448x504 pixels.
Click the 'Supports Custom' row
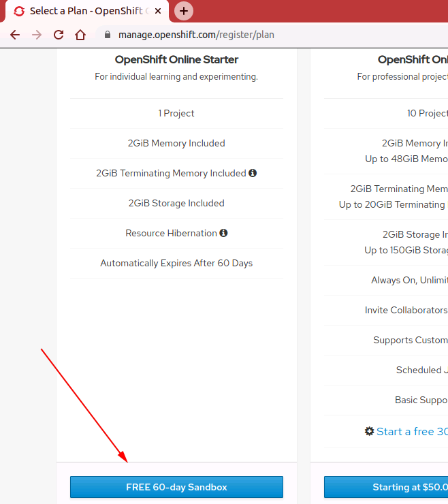click(386, 340)
